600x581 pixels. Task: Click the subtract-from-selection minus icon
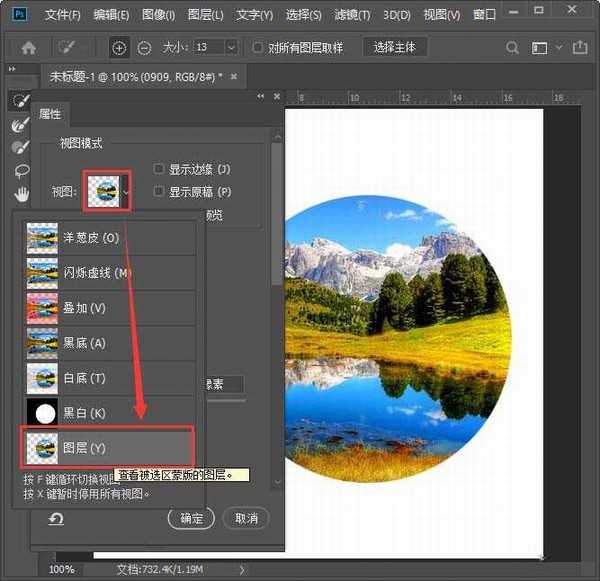coord(144,48)
